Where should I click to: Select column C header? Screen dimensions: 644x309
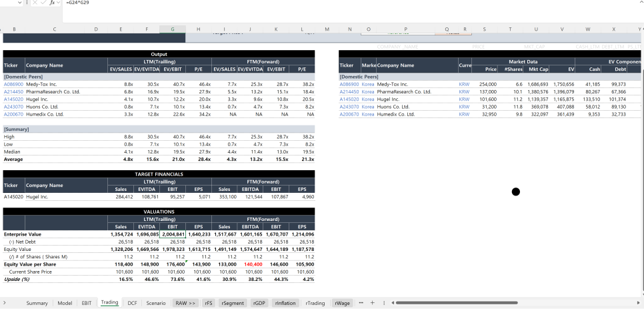coord(55,29)
